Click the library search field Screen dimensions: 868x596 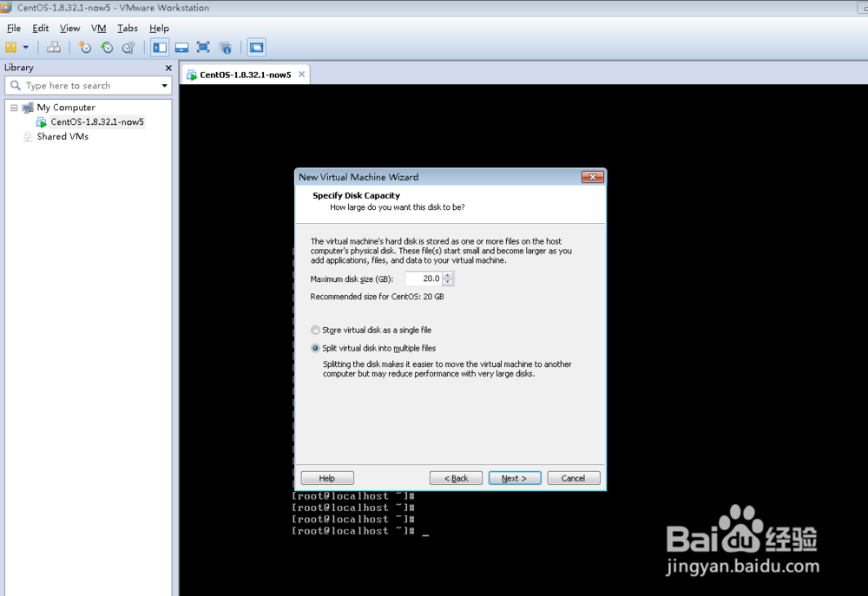89,86
